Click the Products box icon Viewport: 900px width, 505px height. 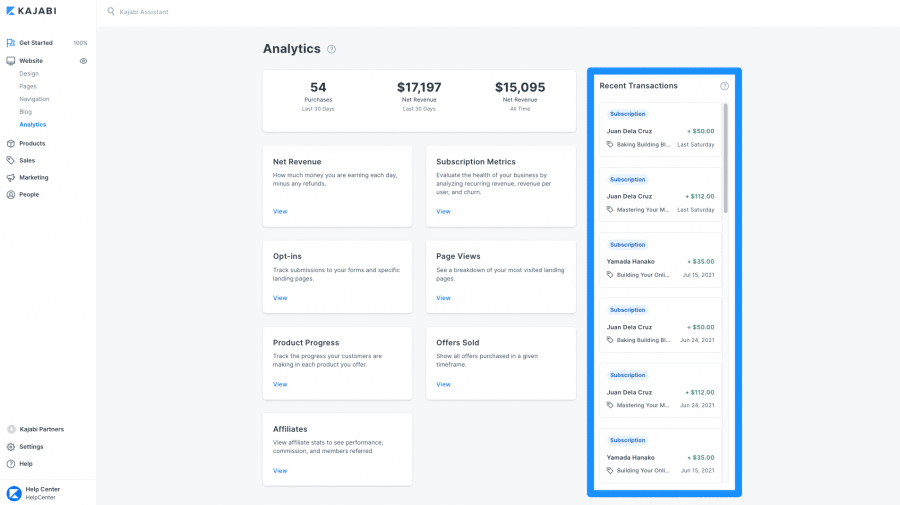click(x=10, y=143)
